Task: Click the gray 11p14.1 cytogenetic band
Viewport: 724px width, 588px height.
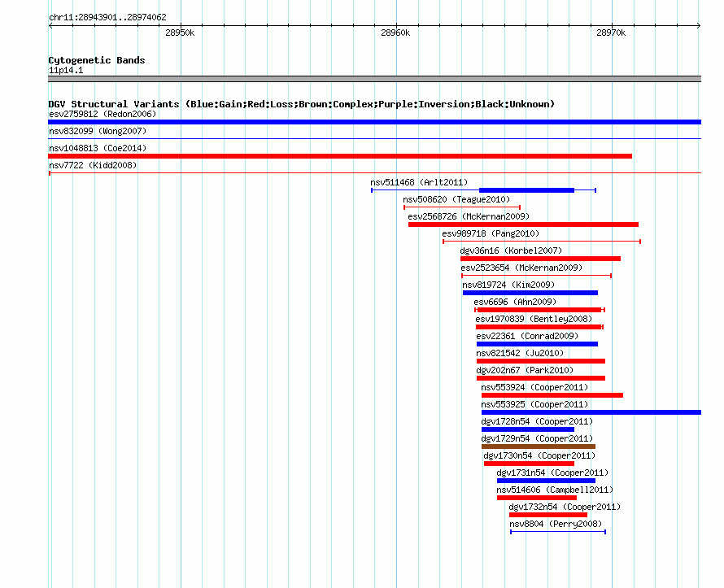Action: (374, 79)
